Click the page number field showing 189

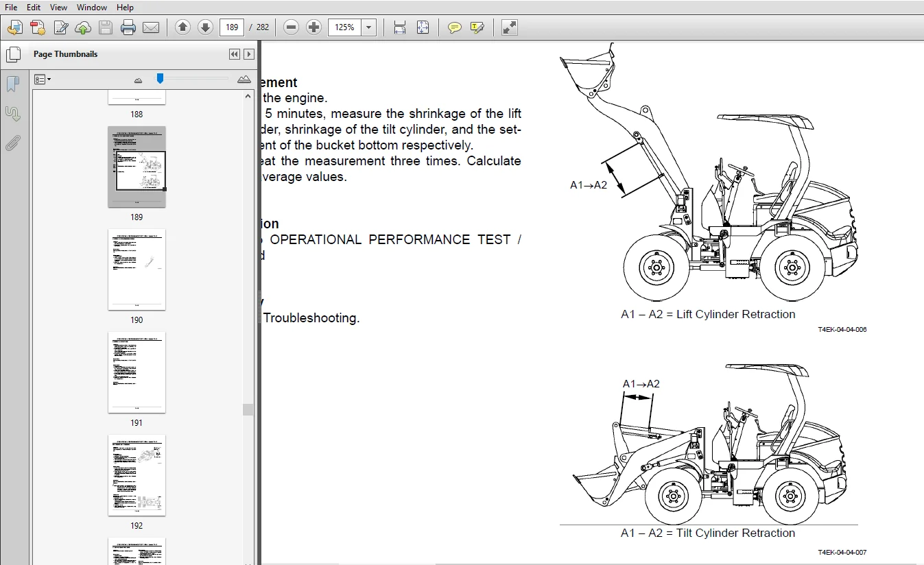[x=232, y=27]
